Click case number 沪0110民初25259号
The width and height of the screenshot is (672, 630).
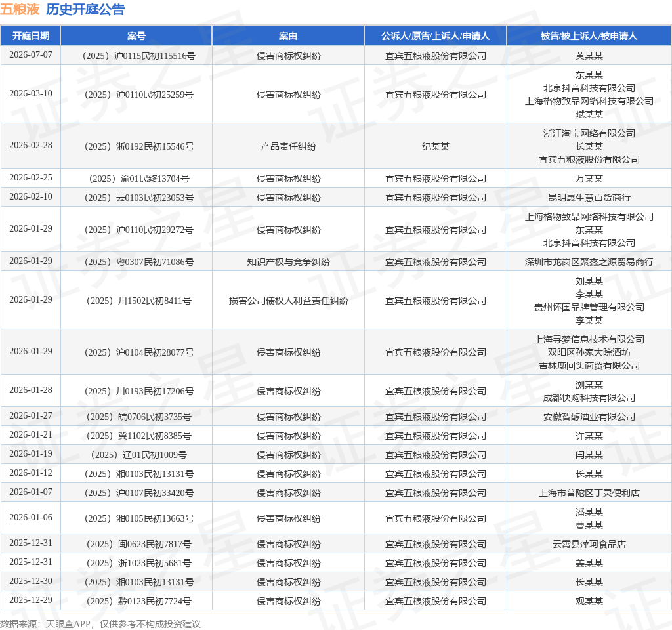139,94
